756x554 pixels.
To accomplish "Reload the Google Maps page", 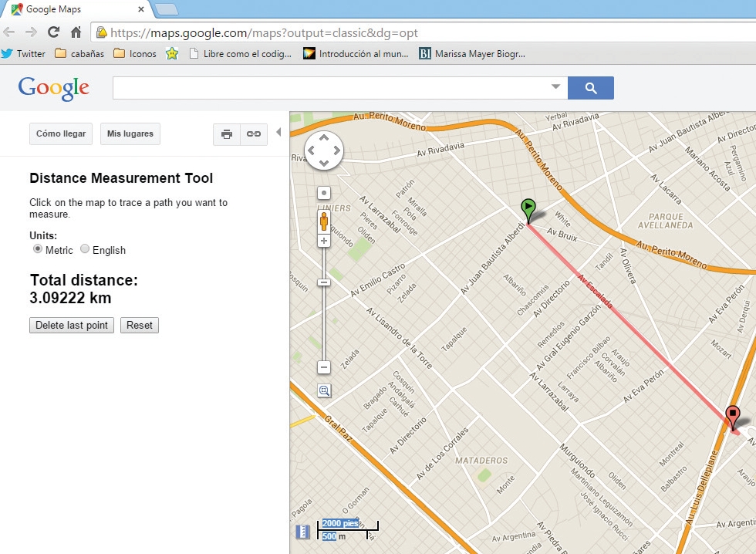I will pyautogui.click(x=53, y=32).
